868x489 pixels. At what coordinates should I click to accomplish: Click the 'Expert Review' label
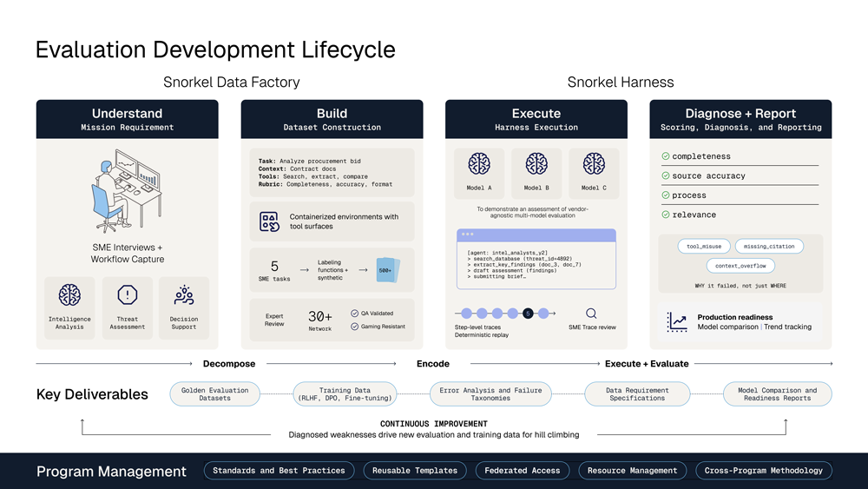(274, 320)
